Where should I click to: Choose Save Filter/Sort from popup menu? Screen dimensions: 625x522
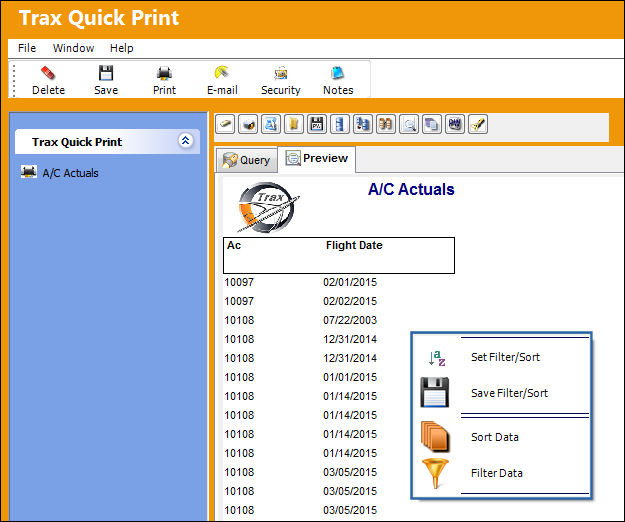[509, 393]
